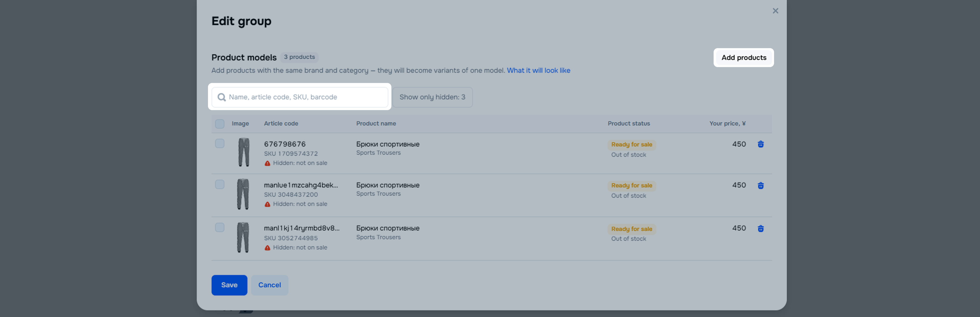Image resolution: width=980 pixels, height=317 pixels.
Task: Delete product with article code 676798676
Action: (760, 144)
